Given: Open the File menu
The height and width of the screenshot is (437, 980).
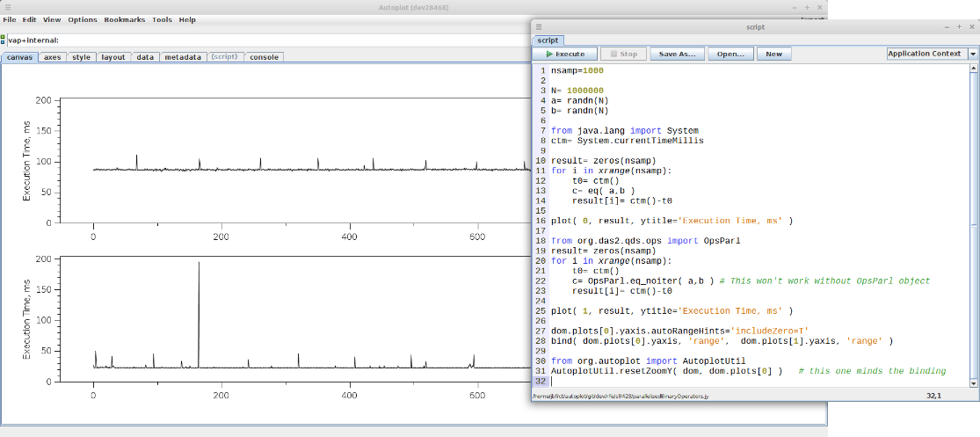Looking at the screenshot, I should coord(10,19).
